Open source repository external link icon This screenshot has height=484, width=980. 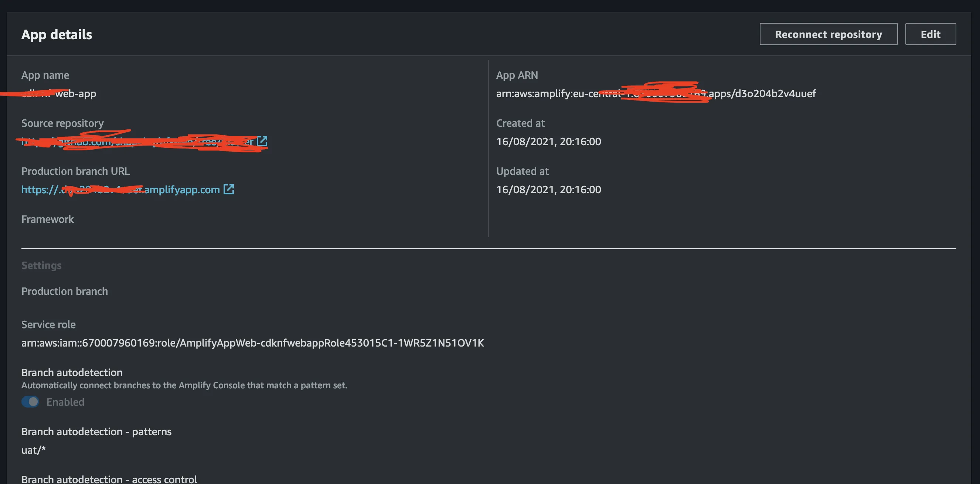262,141
